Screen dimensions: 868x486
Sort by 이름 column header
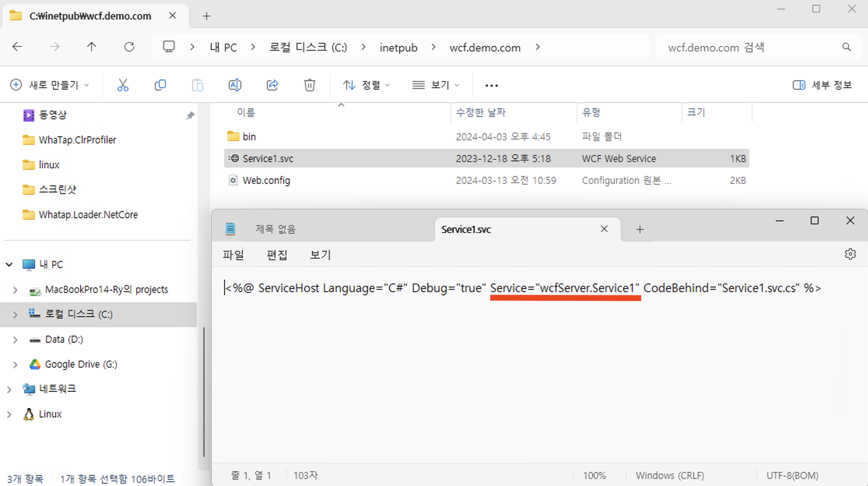pyautogui.click(x=246, y=113)
